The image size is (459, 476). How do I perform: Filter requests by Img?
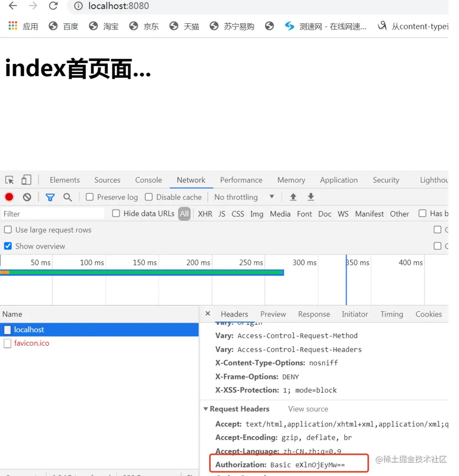click(257, 214)
